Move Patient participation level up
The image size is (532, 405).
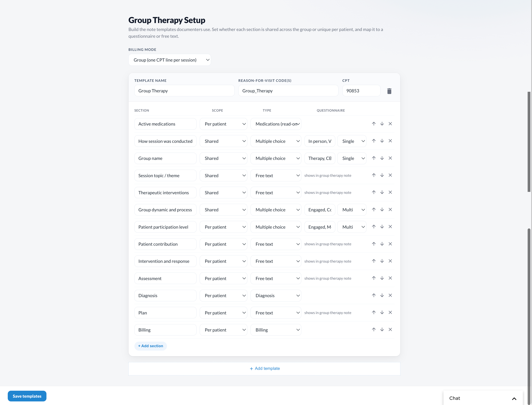tap(374, 227)
